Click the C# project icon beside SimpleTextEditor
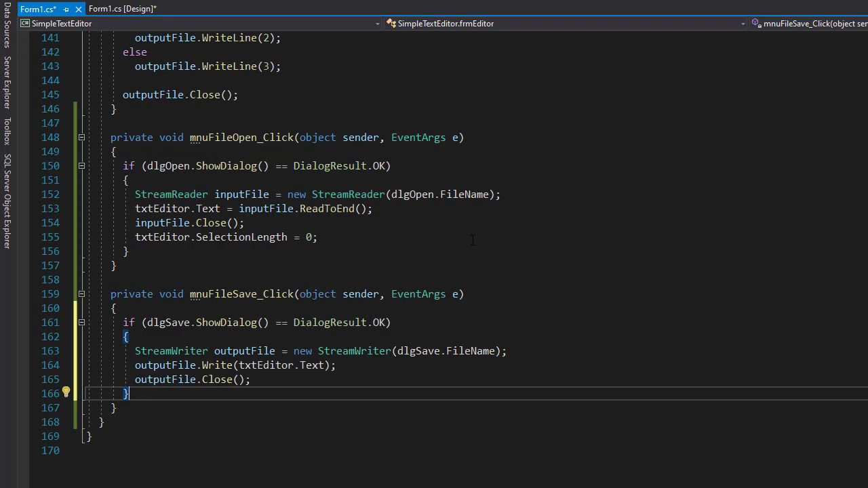This screenshot has height=488, width=868. tap(25, 24)
